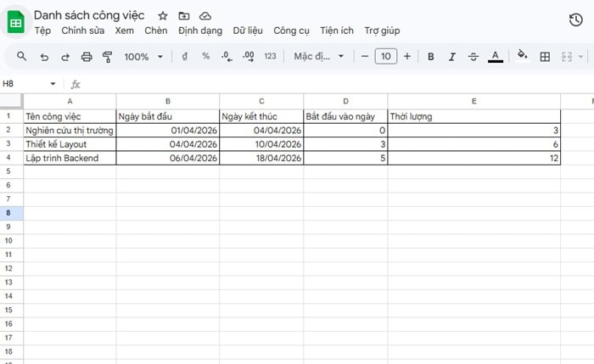Open the name box dropdown arrow
The height and width of the screenshot is (364, 594).
click(x=53, y=84)
